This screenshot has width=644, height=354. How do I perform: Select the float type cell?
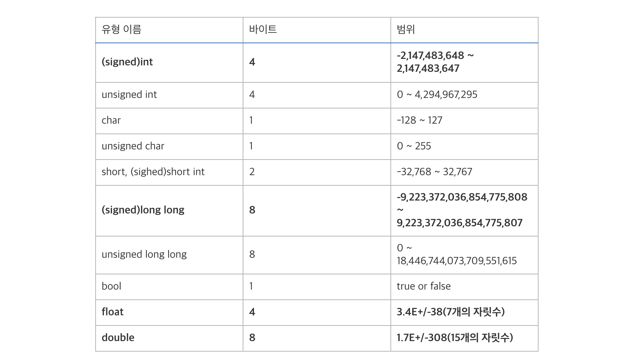[169, 313]
